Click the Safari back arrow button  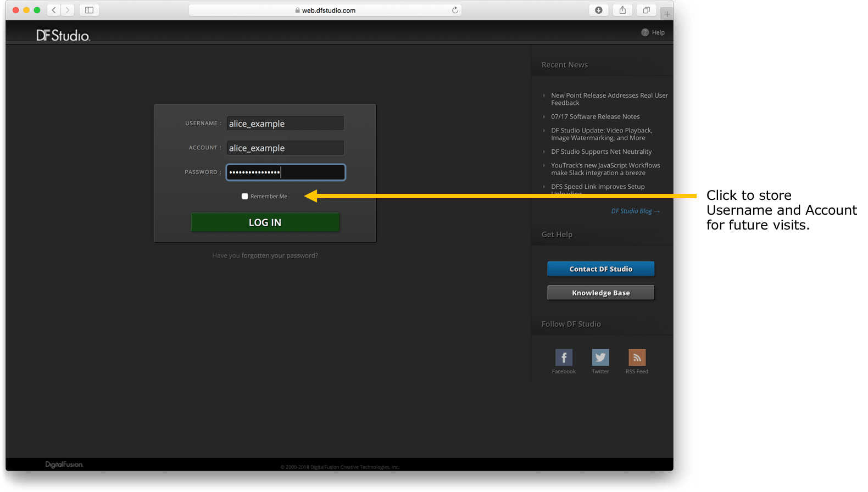click(54, 10)
